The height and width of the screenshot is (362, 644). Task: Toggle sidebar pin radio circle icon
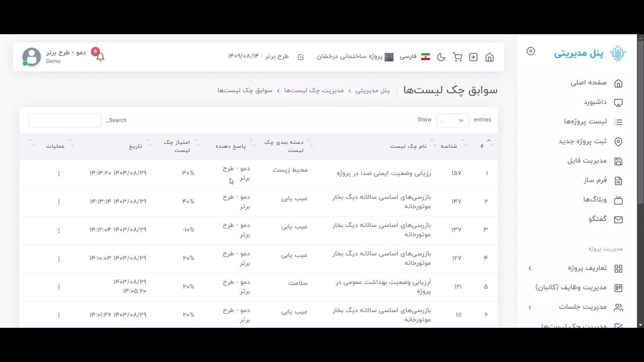click(x=531, y=51)
